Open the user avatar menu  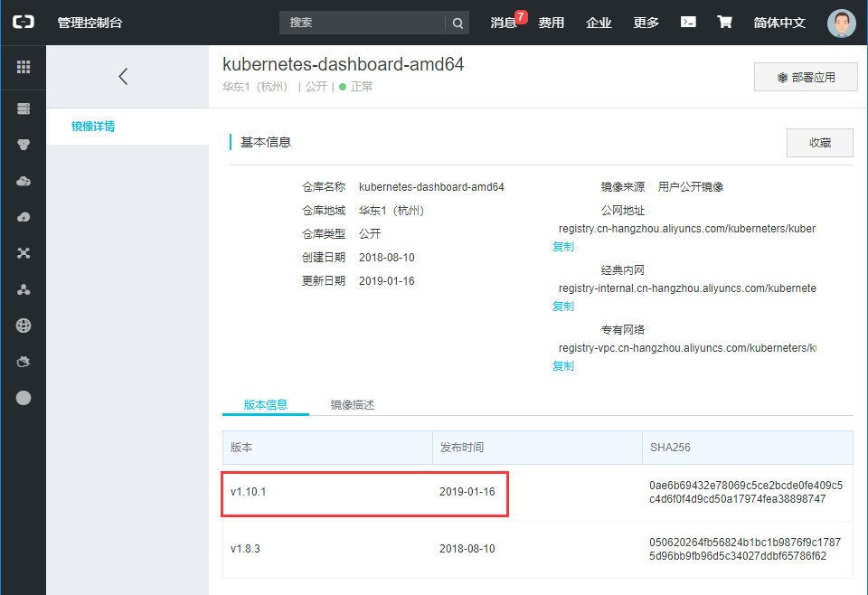pos(842,23)
